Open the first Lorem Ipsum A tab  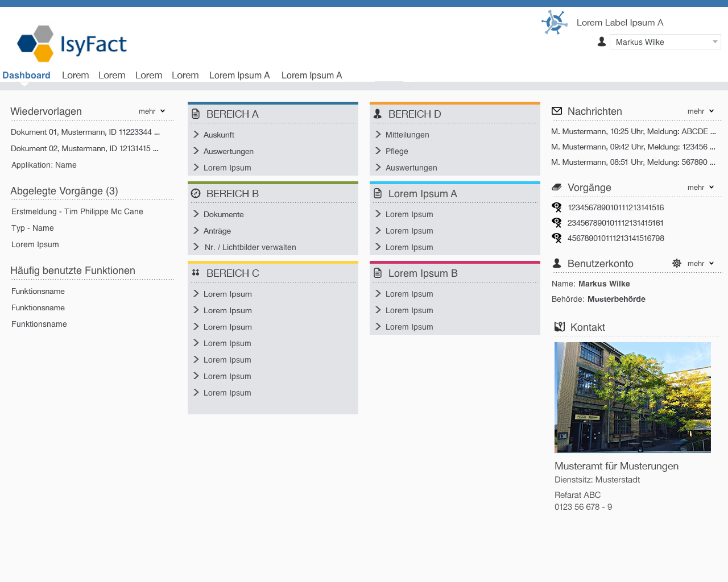pos(239,75)
